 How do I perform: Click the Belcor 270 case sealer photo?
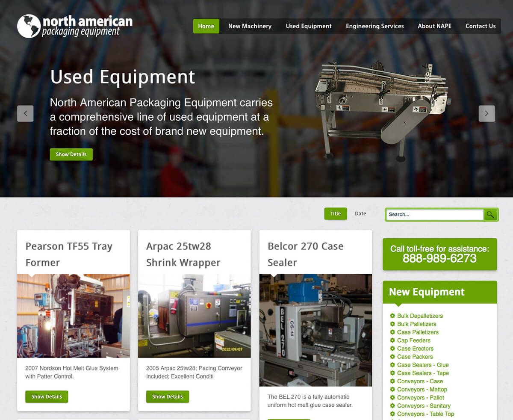click(x=315, y=330)
